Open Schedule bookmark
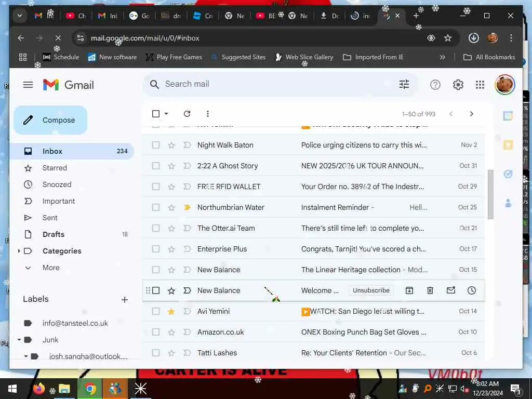 (x=61, y=57)
